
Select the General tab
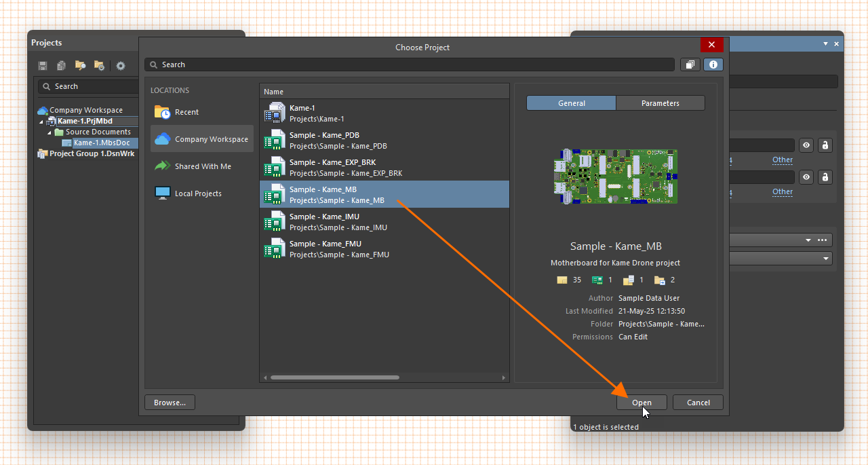pos(571,103)
